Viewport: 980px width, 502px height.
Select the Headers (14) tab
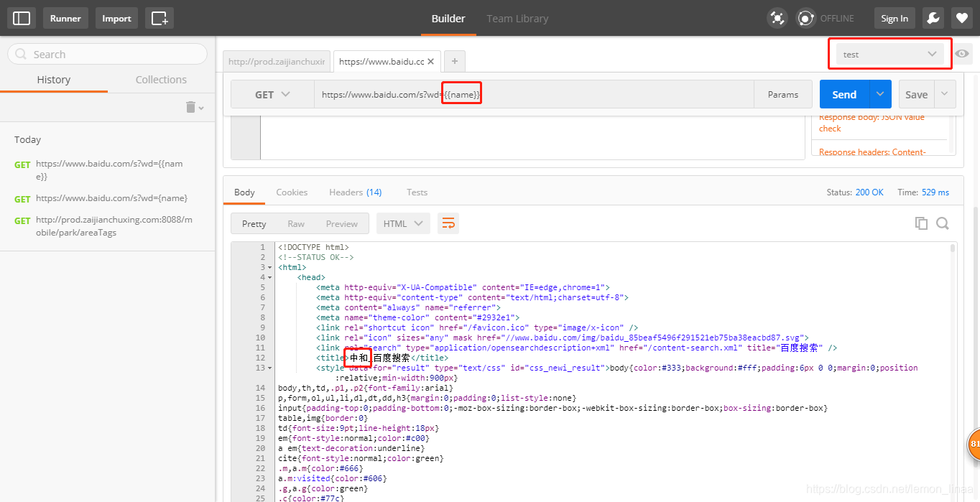(356, 192)
